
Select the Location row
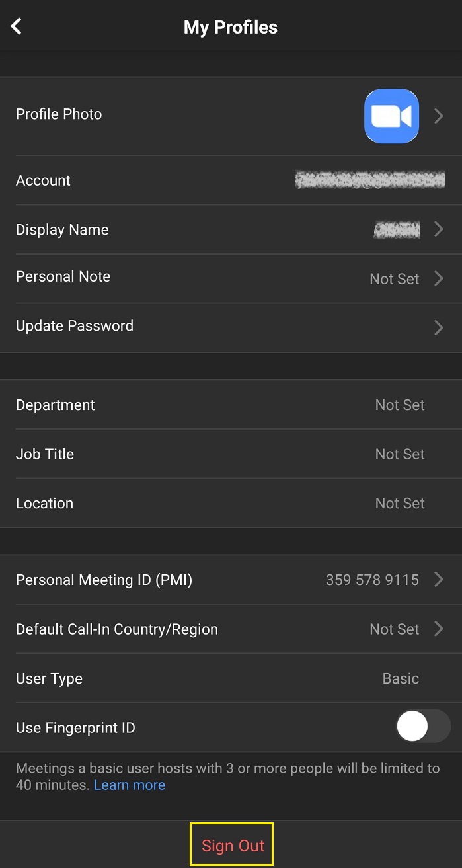44,504
